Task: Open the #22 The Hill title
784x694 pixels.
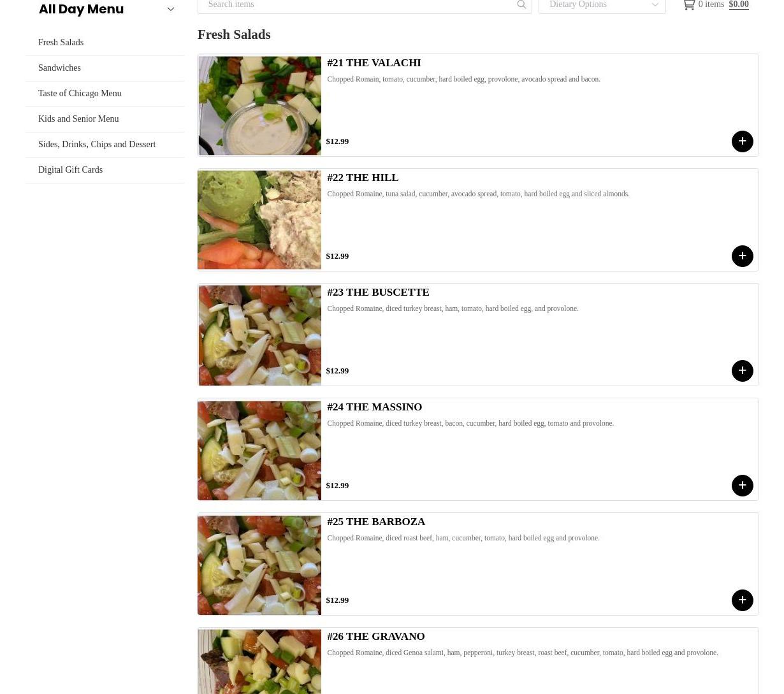Action: tap(363, 177)
